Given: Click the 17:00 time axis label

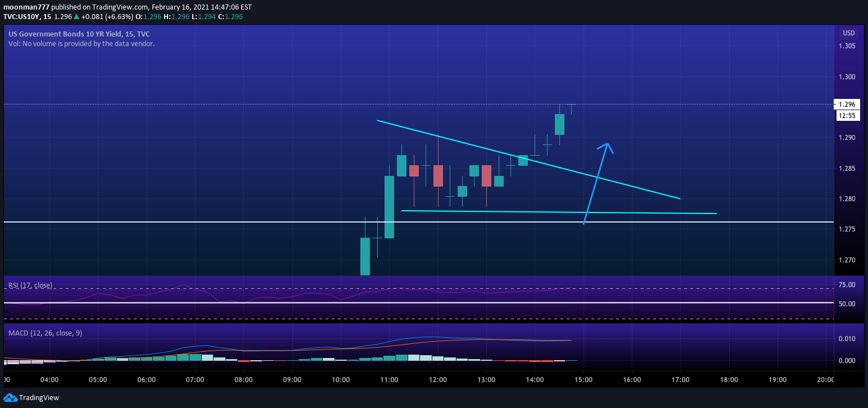Looking at the screenshot, I should (x=680, y=380).
